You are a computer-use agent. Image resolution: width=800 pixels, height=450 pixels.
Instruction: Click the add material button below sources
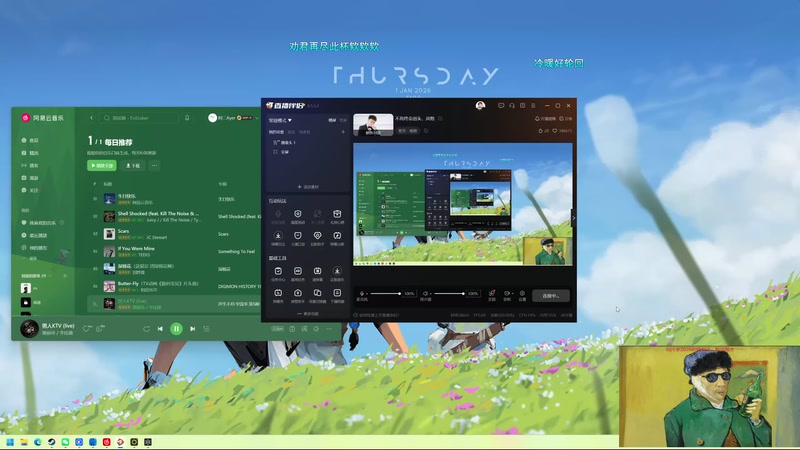click(308, 187)
